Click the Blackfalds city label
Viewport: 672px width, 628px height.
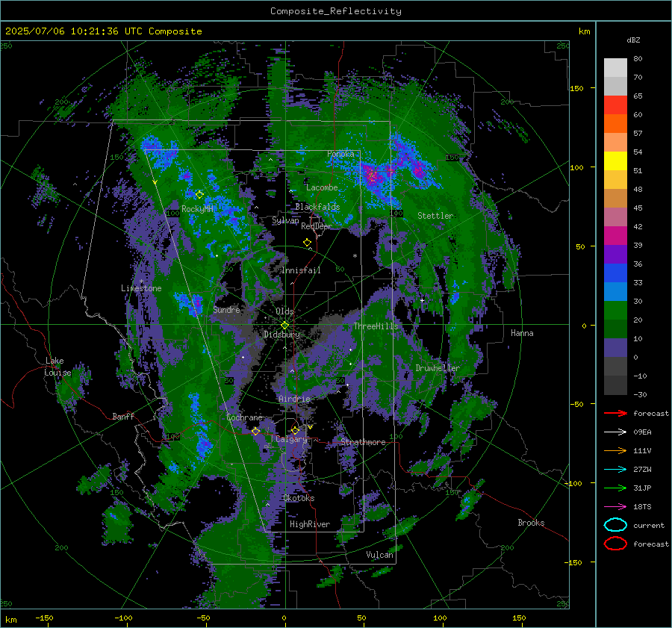tap(317, 207)
